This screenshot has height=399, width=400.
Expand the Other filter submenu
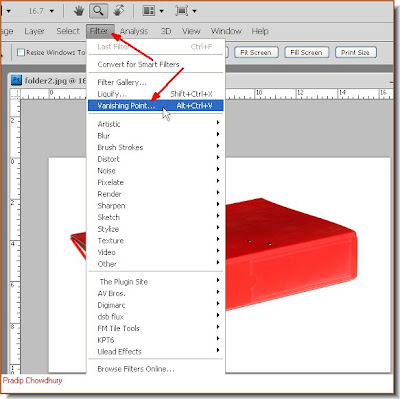pyautogui.click(x=155, y=264)
